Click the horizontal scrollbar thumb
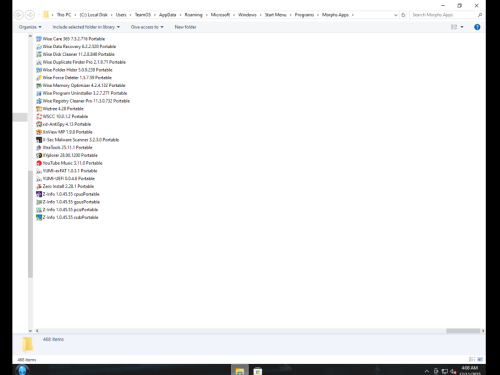The height and width of the screenshot is (375, 500). pos(463,331)
